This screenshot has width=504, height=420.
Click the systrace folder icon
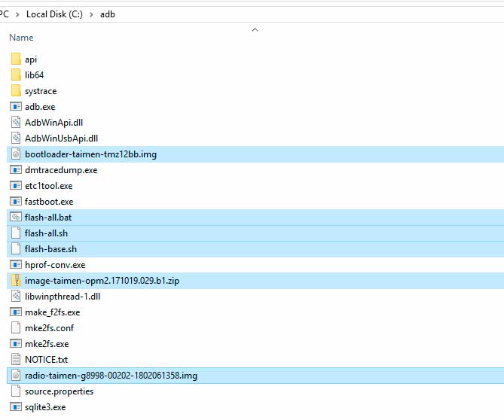pos(16,91)
